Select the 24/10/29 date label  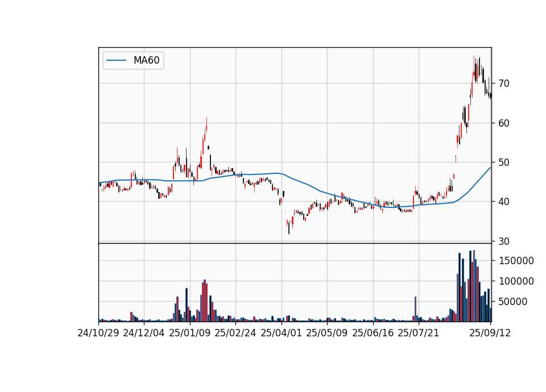pyautogui.click(x=98, y=333)
